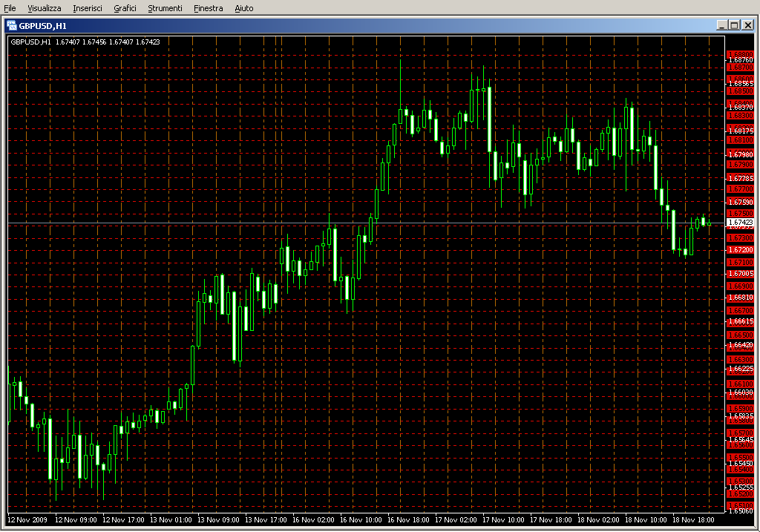Click the GBPUSD,H1 title bar text
Image resolution: width=760 pixels, height=532 pixels.
coord(42,26)
